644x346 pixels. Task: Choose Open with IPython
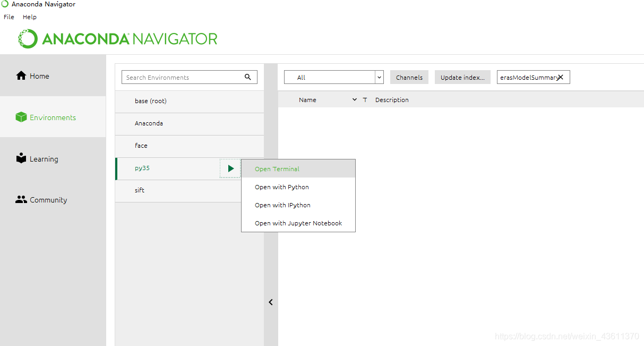tap(298, 205)
